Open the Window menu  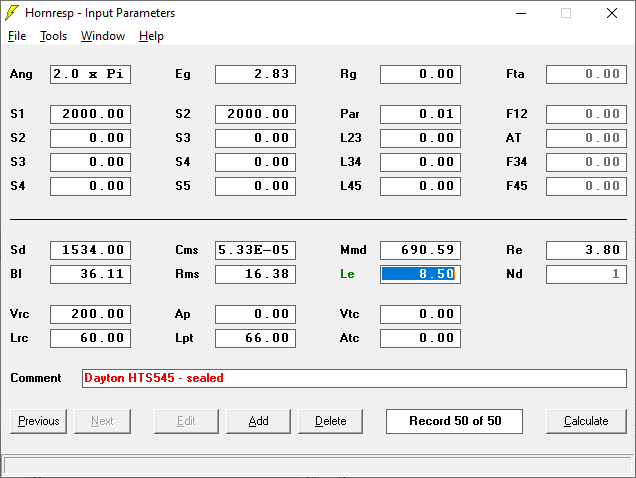click(x=103, y=36)
